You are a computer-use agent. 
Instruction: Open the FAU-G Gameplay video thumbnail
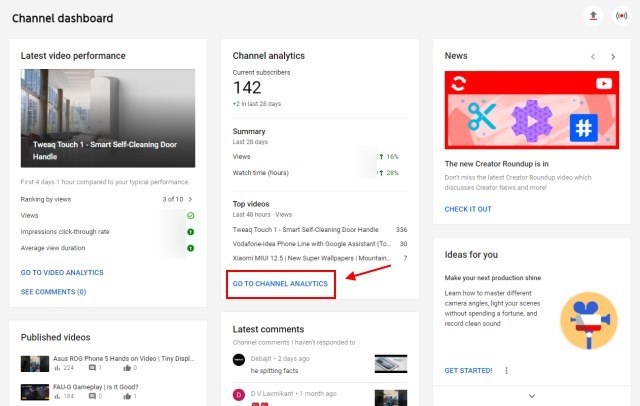point(35,392)
